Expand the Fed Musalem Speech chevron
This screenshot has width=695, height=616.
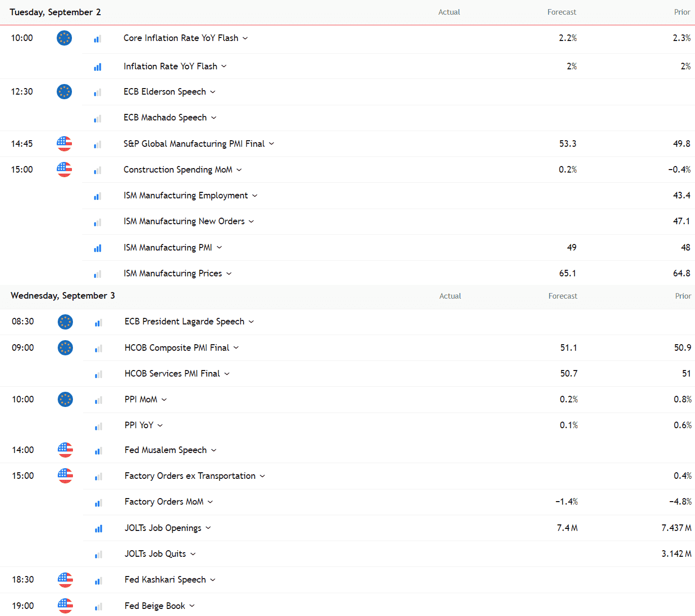[x=214, y=450]
